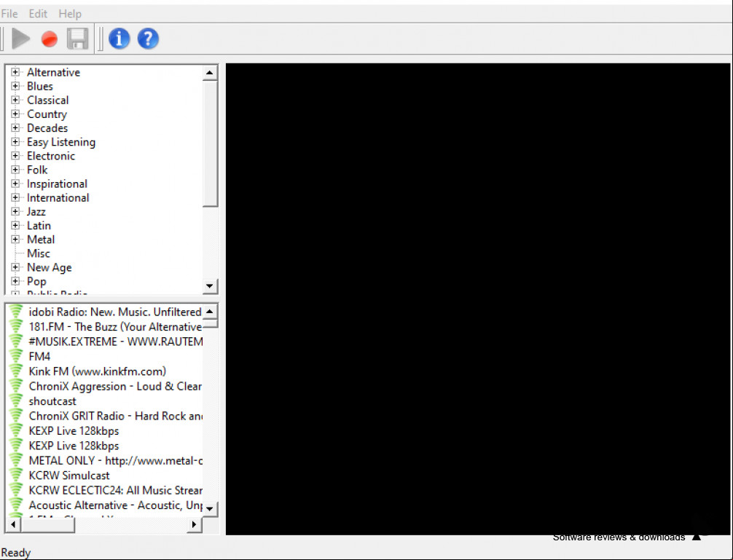The height and width of the screenshot is (560, 733).
Task: Expand the New Age genre node
Action: tap(15, 267)
